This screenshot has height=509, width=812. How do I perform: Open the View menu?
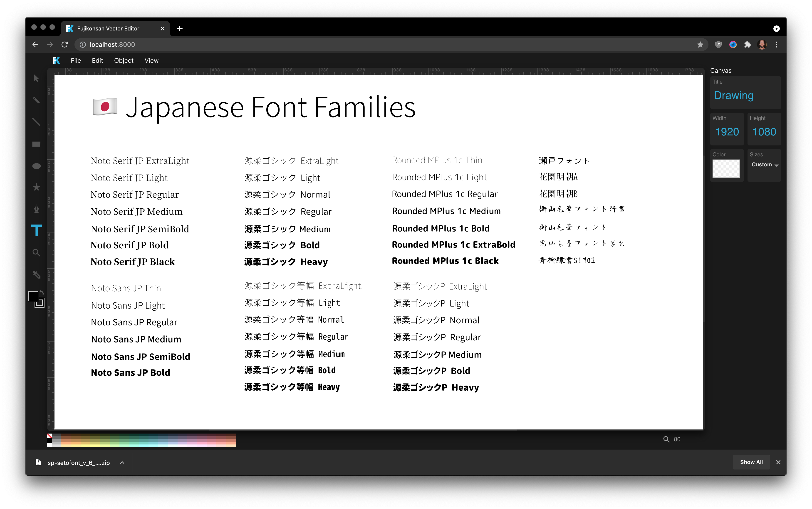coord(151,60)
